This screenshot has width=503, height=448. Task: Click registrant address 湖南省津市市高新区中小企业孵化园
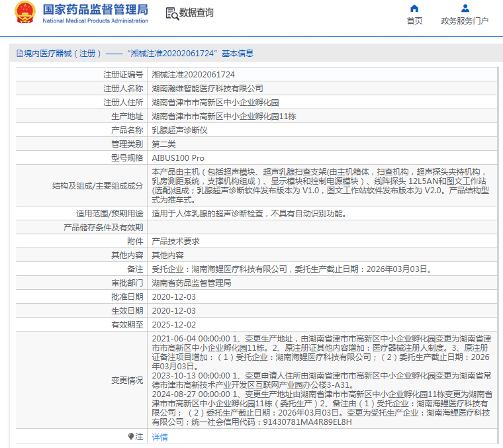coord(215,103)
